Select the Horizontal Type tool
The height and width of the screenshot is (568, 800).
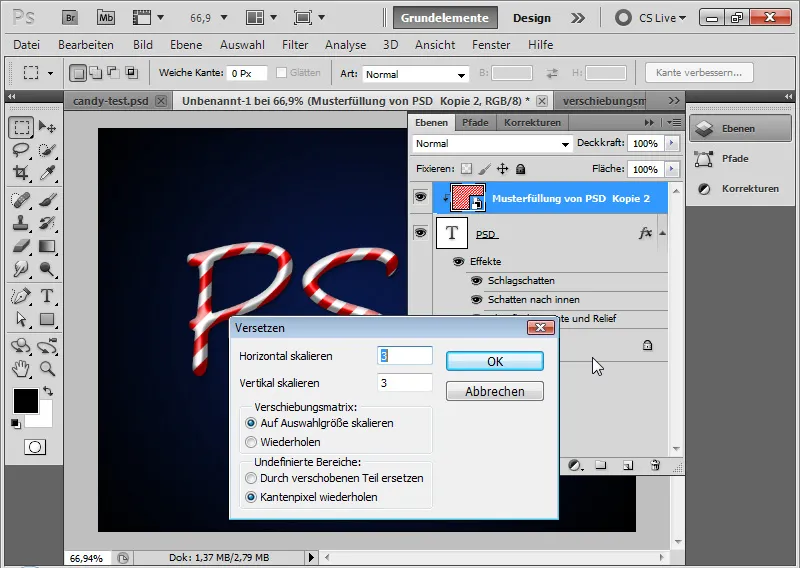click(x=47, y=296)
